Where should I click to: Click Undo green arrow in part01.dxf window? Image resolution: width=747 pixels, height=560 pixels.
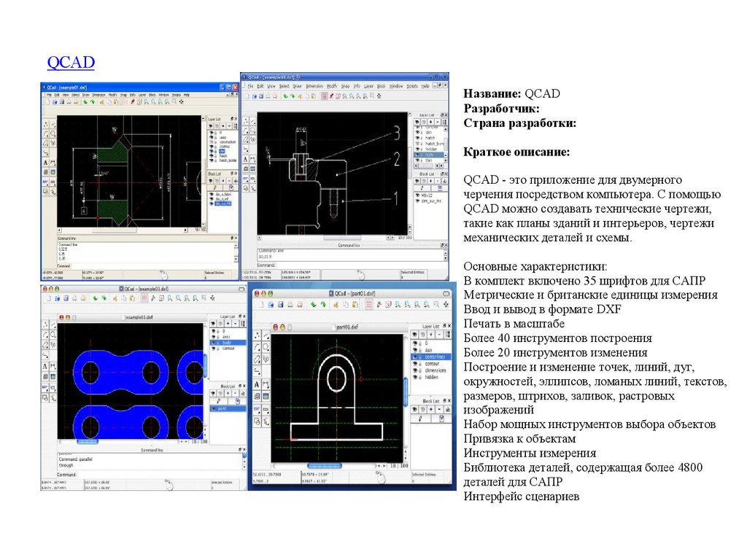click(314, 304)
